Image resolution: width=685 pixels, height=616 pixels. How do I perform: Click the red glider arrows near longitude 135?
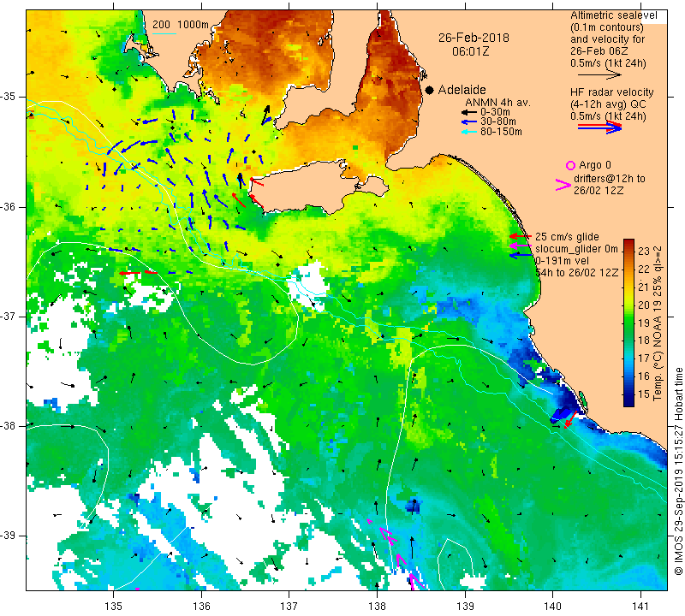tap(138, 273)
